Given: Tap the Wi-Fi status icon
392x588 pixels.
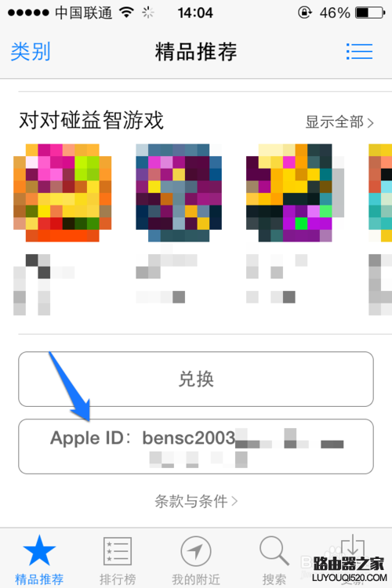Looking at the screenshot, I should (127, 13).
